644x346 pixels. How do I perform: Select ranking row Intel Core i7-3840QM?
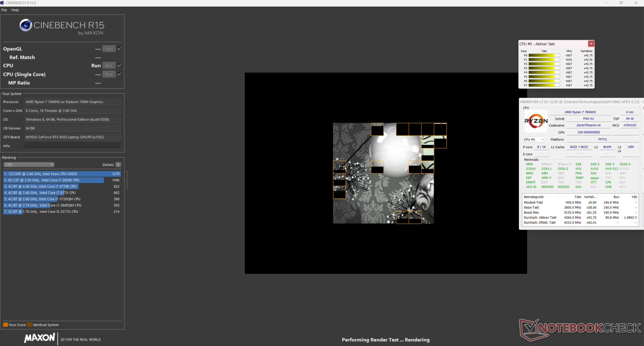[x=62, y=205]
